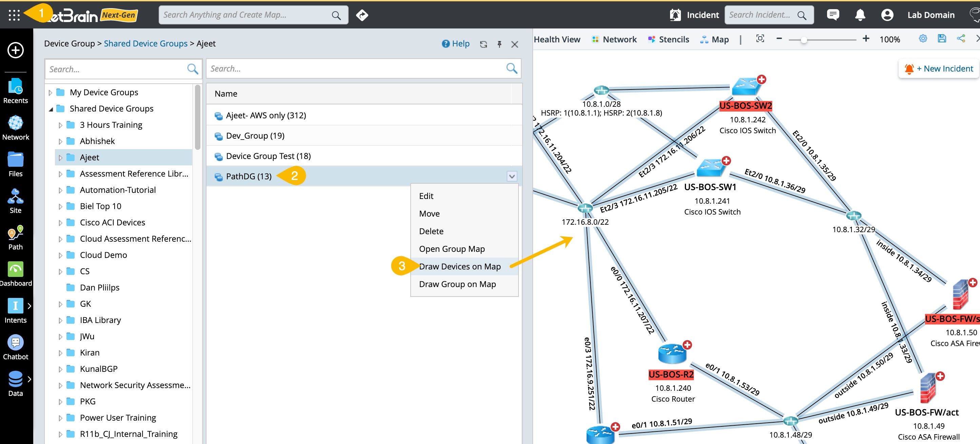Click the share map icon

click(x=961, y=38)
